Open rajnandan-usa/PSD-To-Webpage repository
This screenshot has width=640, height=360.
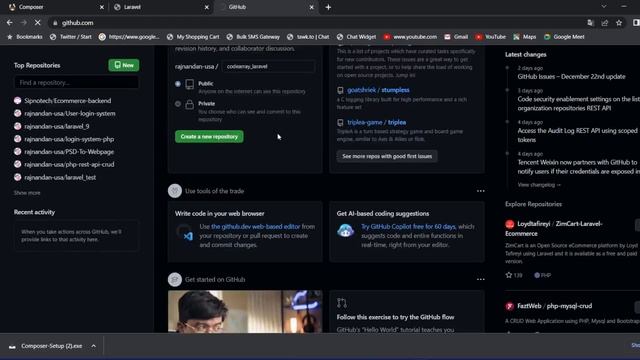(x=69, y=152)
